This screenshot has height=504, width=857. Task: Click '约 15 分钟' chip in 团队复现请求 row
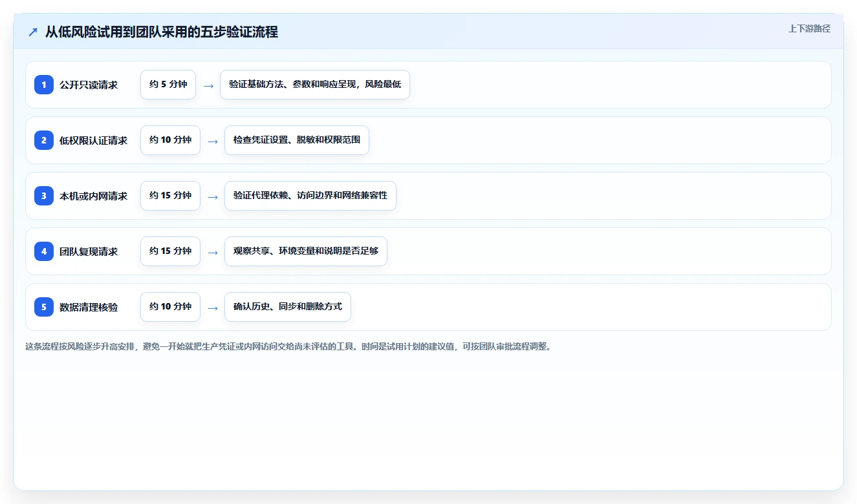(x=170, y=251)
